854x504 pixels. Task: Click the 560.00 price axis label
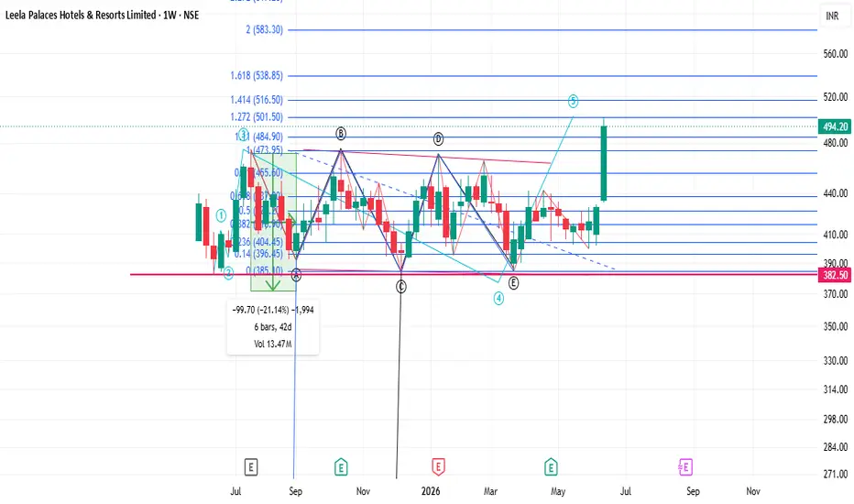point(835,54)
